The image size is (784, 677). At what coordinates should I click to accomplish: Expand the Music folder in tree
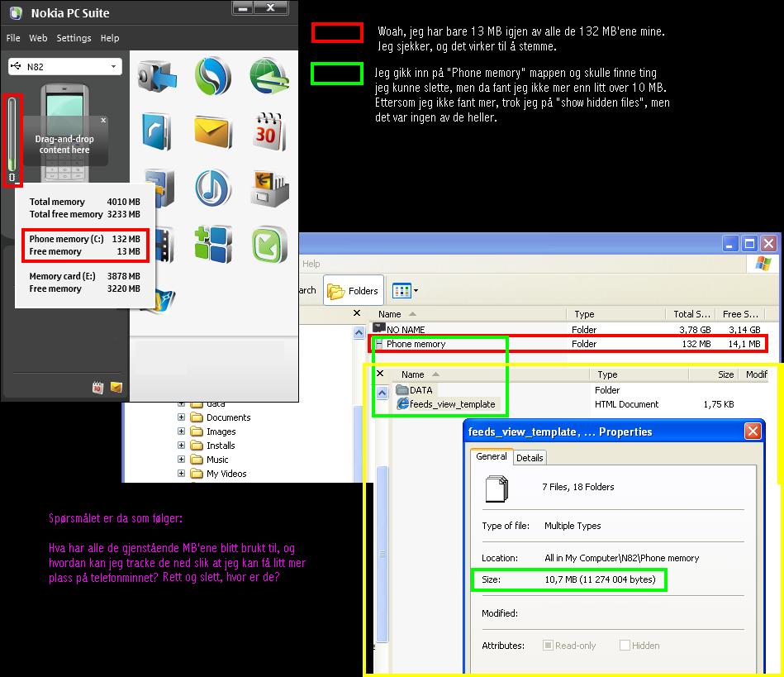pyautogui.click(x=181, y=460)
